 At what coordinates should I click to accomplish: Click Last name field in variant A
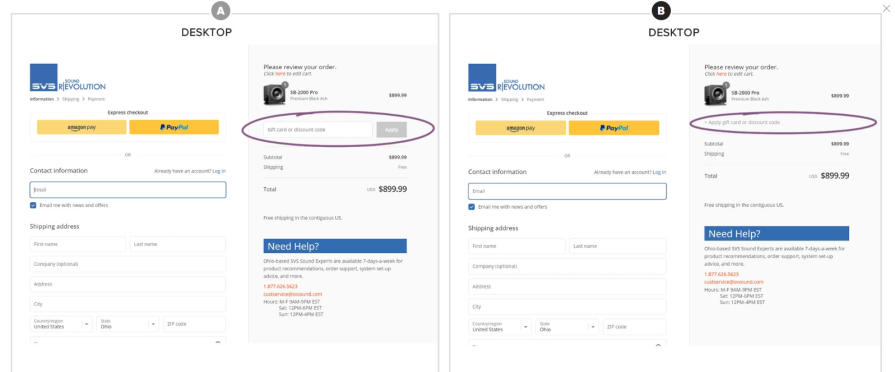pyautogui.click(x=178, y=244)
